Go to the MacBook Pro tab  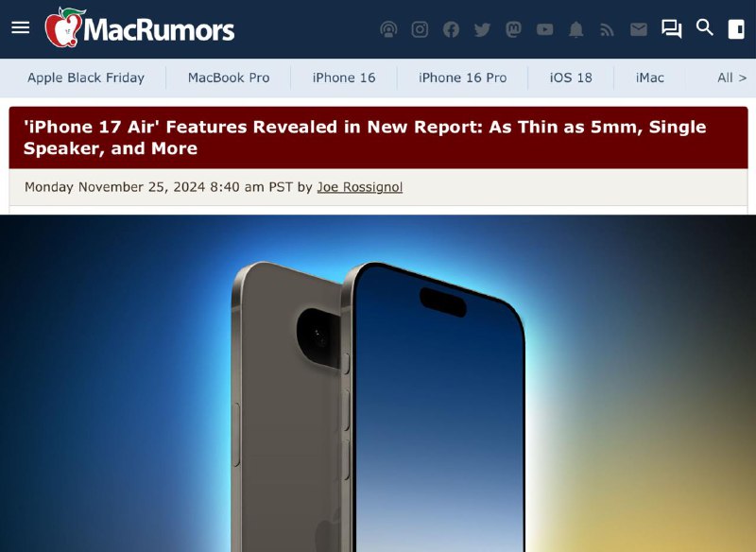point(229,78)
